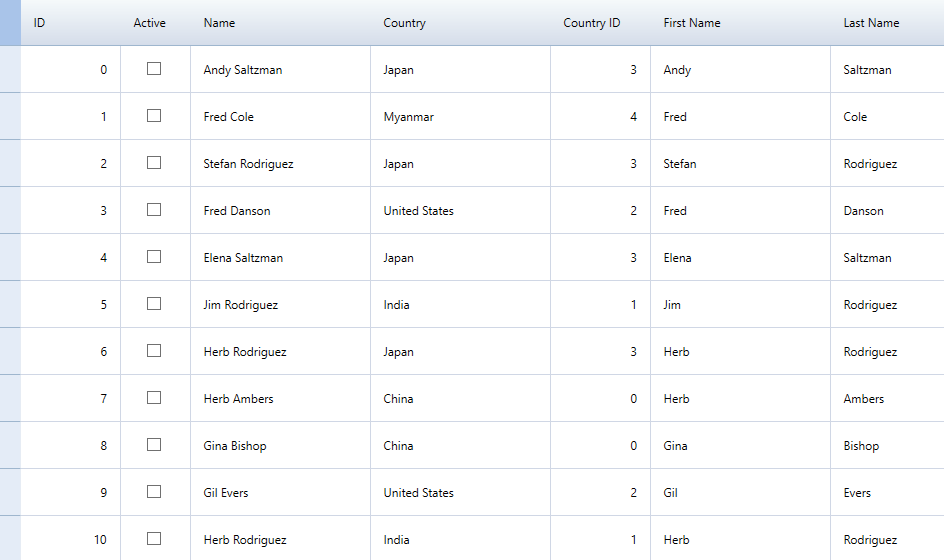Toggle Active checkbox for Gil Evers
This screenshot has height=560, width=944.
pyautogui.click(x=154, y=492)
